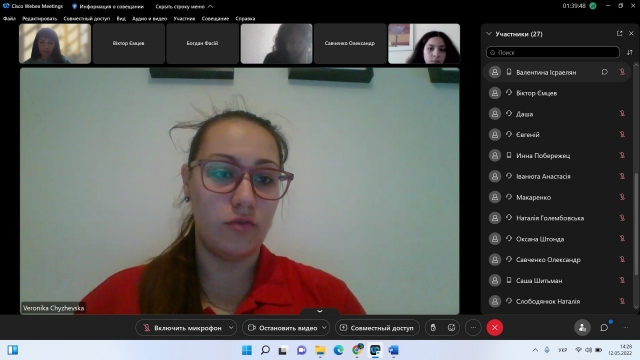Click muted mic icon for Іванюта Анастасія
Image resolution: width=640 pixels, height=360 pixels.
tap(622, 176)
